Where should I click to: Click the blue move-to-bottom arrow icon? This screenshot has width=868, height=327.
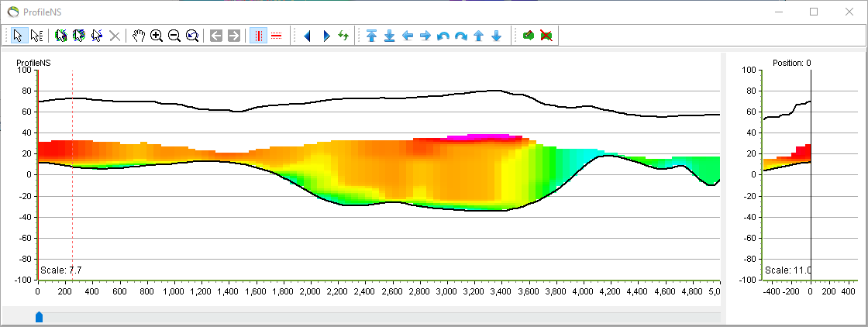[390, 36]
